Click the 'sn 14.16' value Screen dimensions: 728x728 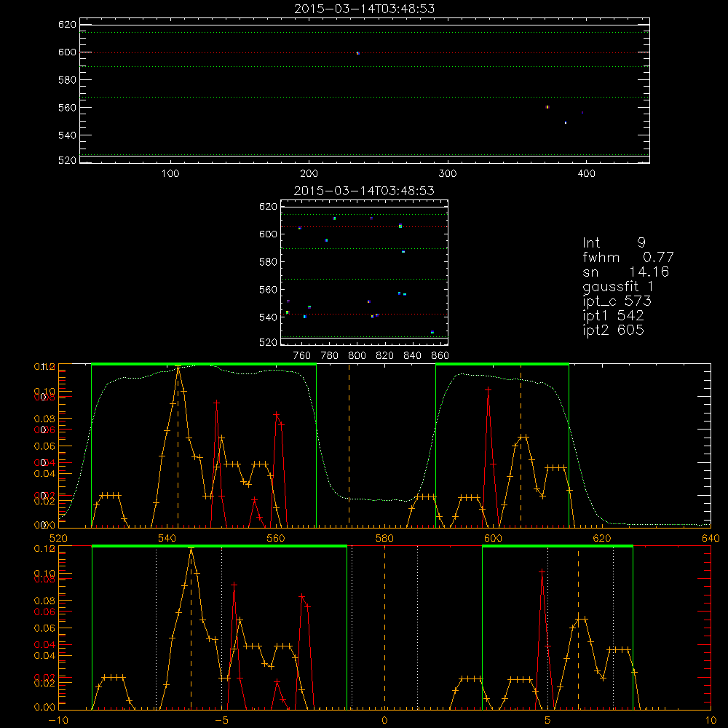pos(625,272)
